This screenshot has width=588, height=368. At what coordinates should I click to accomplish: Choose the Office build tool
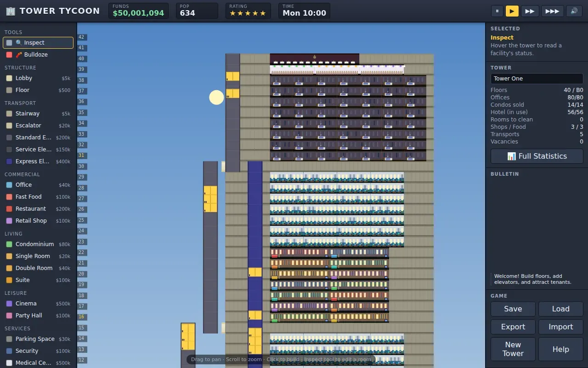[38, 185]
